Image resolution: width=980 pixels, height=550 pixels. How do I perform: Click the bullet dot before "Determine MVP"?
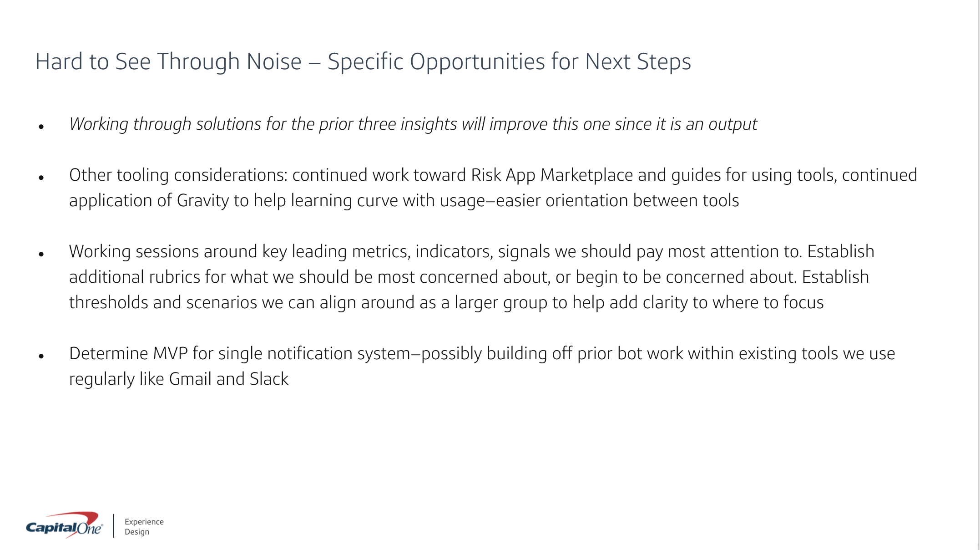[41, 356]
